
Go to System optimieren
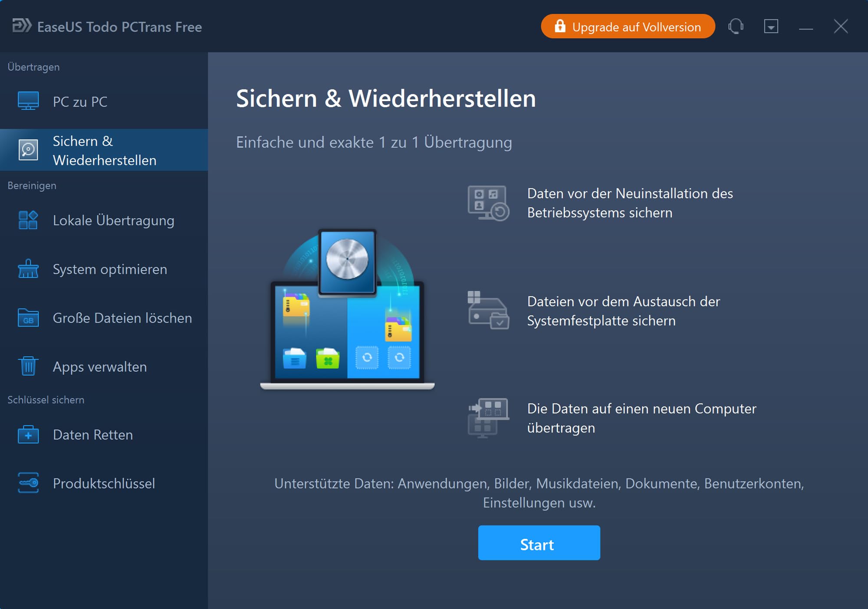point(104,269)
